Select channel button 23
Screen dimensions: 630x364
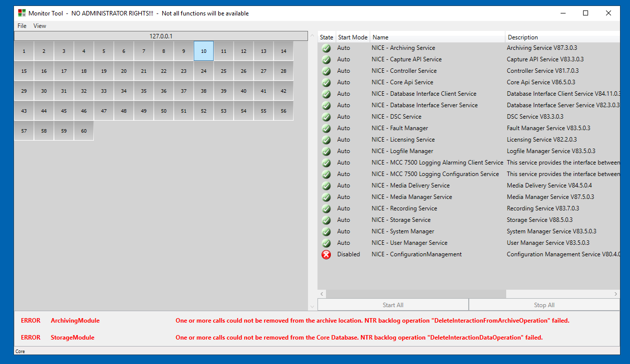(x=184, y=71)
